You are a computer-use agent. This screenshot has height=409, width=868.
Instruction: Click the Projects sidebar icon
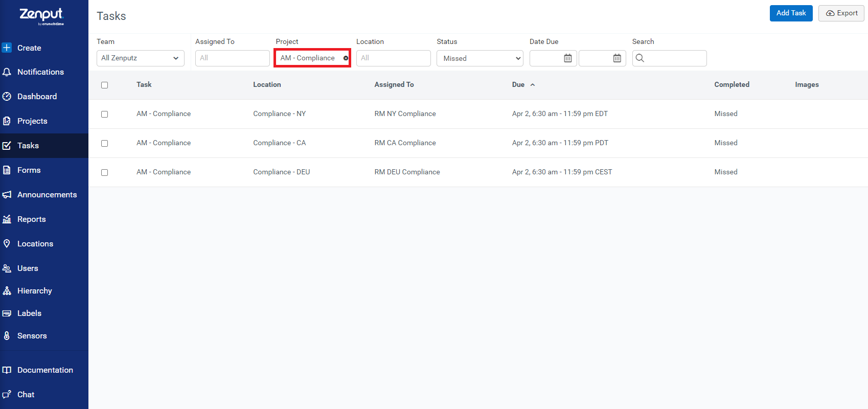[x=7, y=121]
